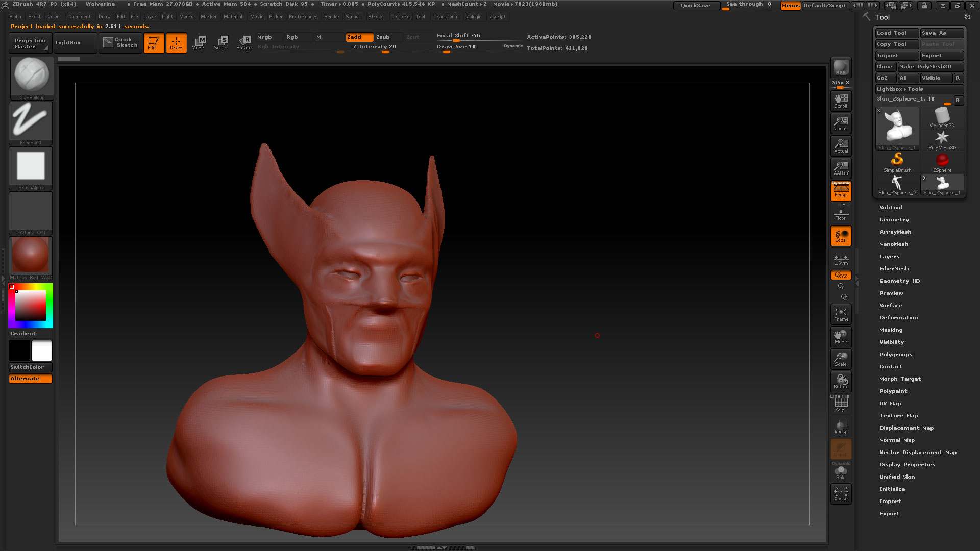Toggle Perspective (Persp) view
This screenshot has height=551, width=980.
841,190
